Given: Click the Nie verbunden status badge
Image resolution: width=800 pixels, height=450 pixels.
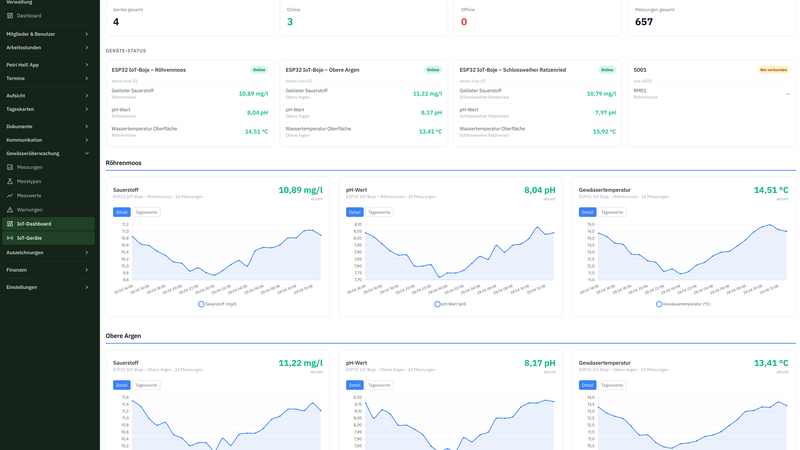Looking at the screenshot, I should point(773,70).
